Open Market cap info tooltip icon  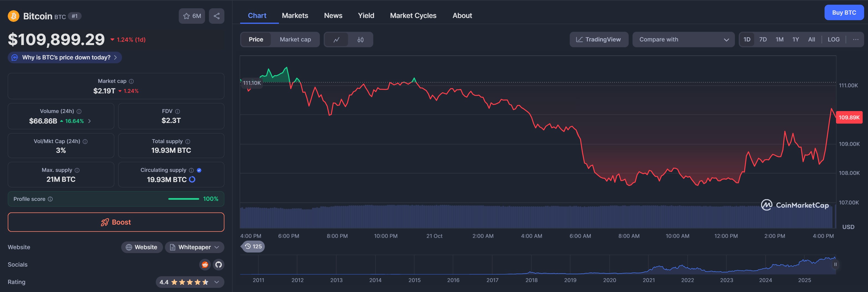pyautogui.click(x=131, y=81)
